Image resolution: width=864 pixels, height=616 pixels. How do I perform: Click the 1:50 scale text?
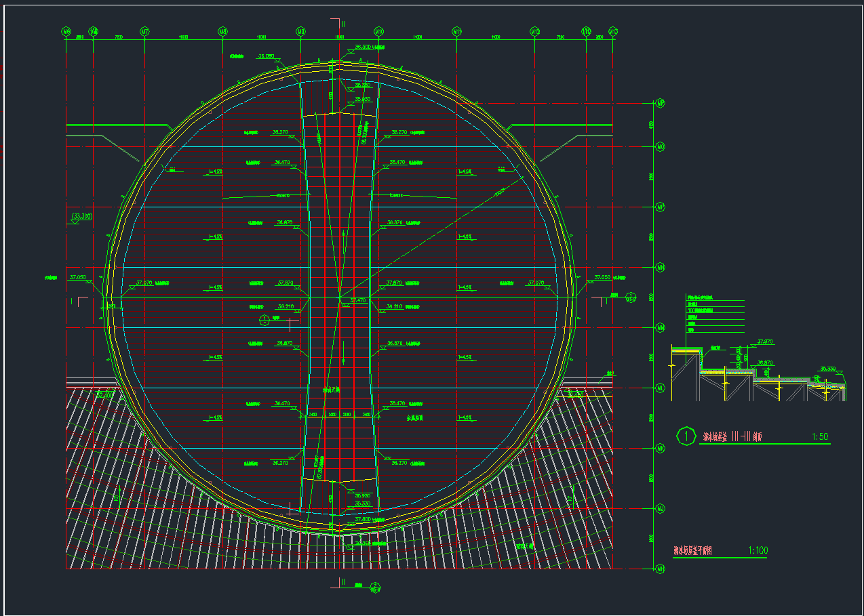820,437
